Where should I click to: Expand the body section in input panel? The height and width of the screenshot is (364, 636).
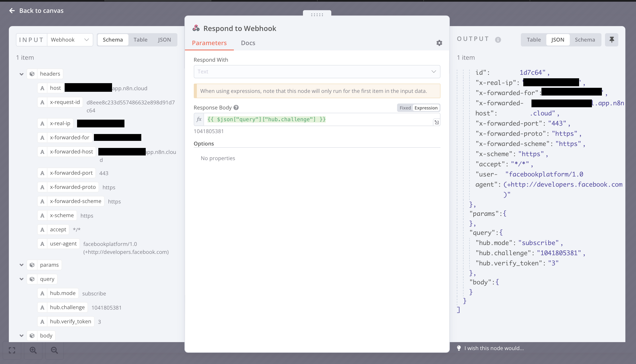point(21,335)
